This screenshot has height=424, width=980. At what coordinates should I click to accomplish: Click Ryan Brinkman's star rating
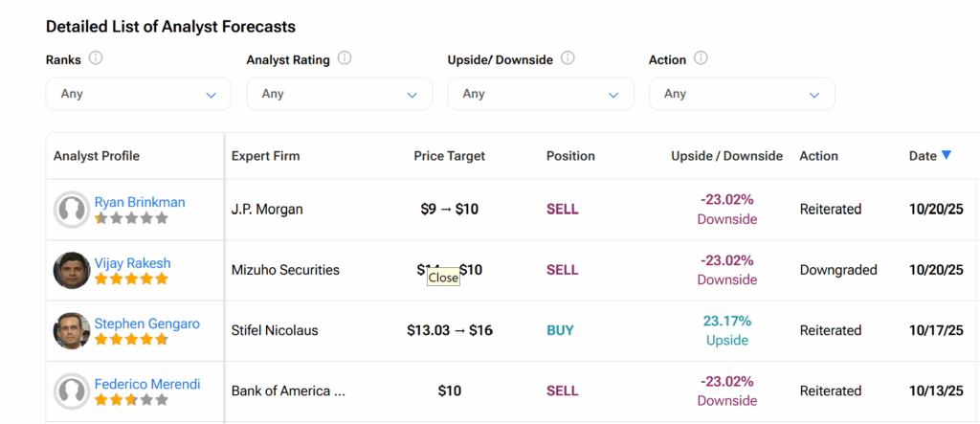point(131,218)
